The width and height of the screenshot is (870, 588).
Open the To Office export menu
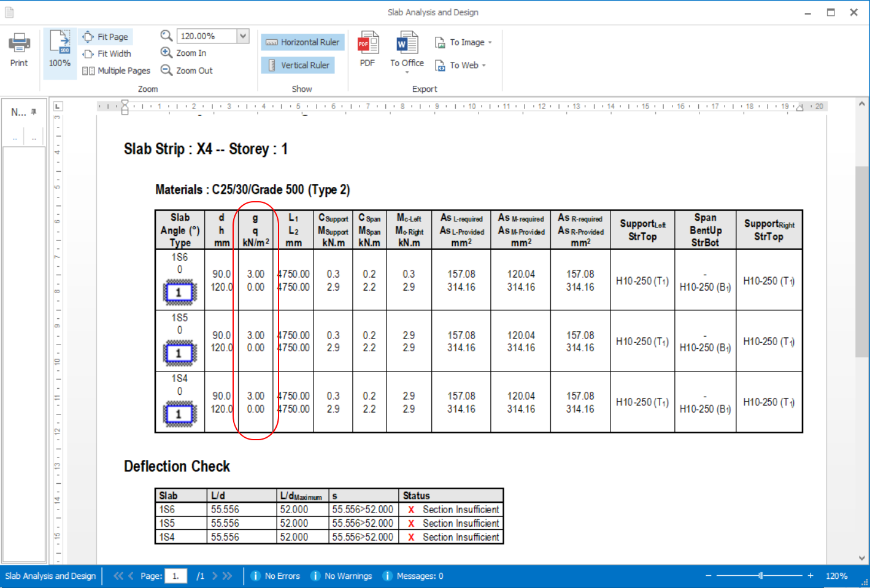click(407, 52)
